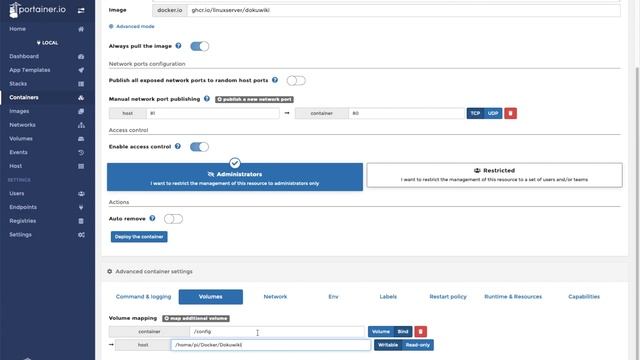Select TCP protocol for the port
Screen dimensions: 640x360
[x=475, y=113]
